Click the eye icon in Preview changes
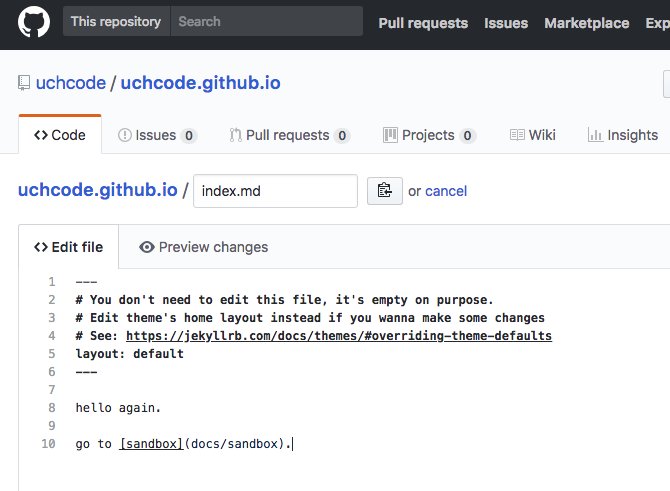Image resolution: width=670 pixels, height=491 pixels. 147,247
